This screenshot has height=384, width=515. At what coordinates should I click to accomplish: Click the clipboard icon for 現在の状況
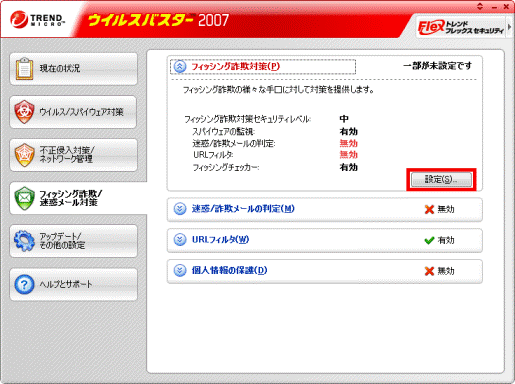(24, 69)
